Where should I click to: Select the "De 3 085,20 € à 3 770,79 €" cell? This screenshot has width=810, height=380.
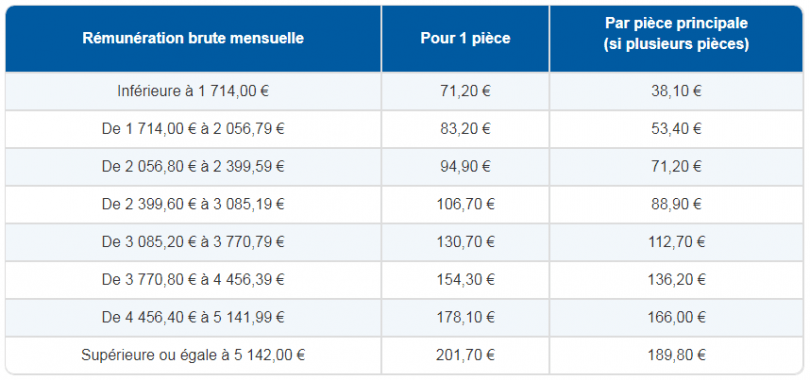pos(193,242)
